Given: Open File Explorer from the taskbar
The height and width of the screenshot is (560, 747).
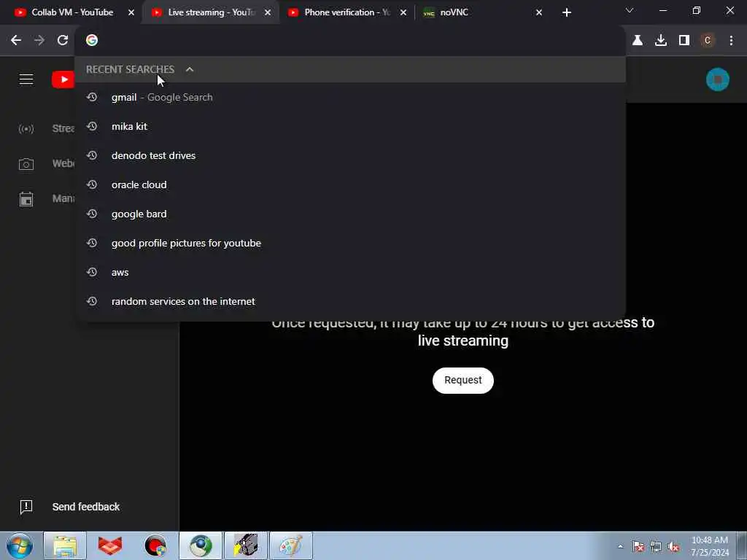Looking at the screenshot, I should click(x=65, y=545).
